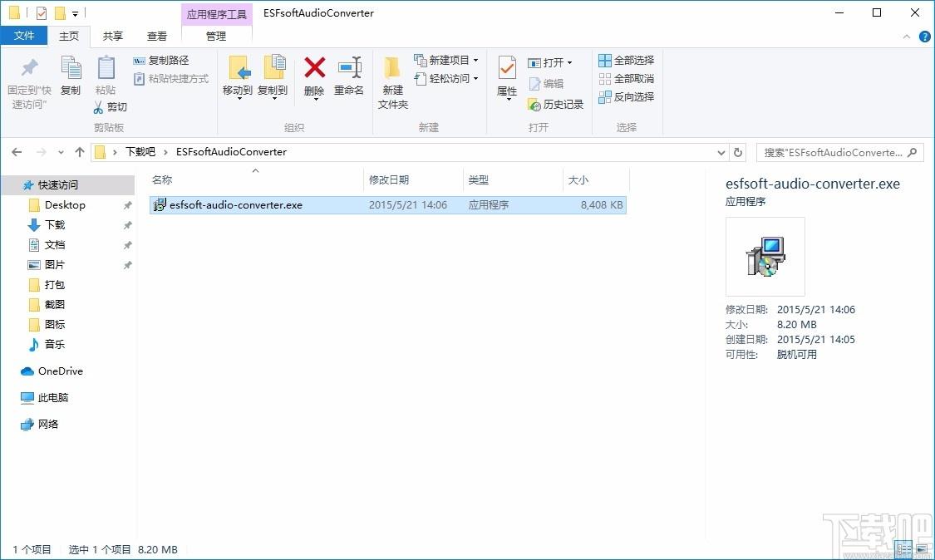Open Music (音乐) in the sidebar
This screenshot has width=935, height=560.
[x=55, y=344]
